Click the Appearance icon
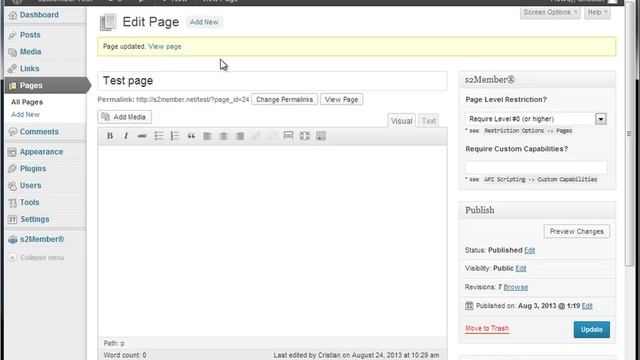The height and width of the screenshot is (360, 640). pos(12,152)
